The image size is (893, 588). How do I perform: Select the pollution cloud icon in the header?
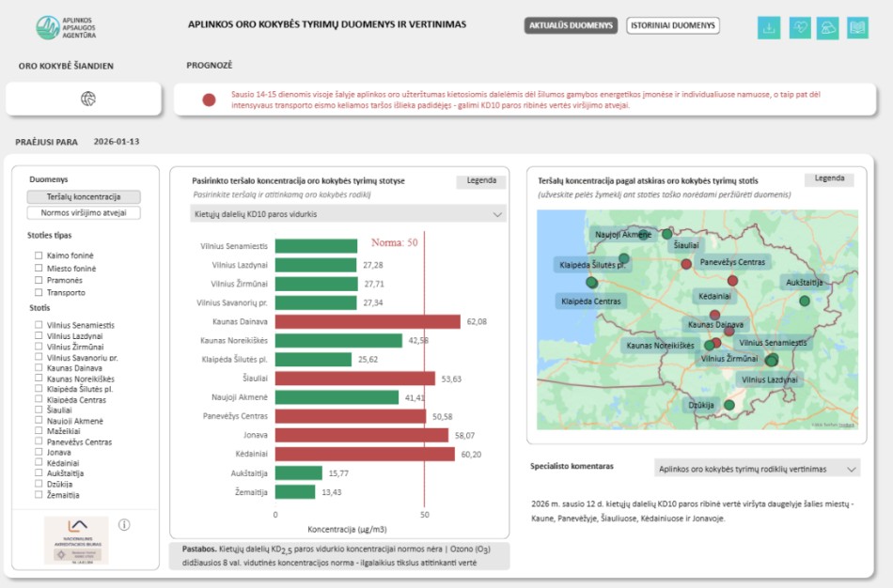pos(828,27)
